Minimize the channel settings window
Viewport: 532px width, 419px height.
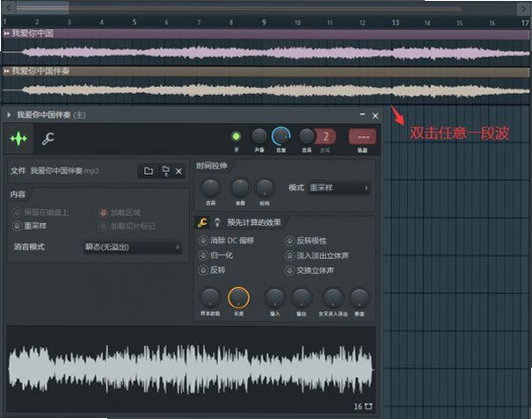click(362, 115)
